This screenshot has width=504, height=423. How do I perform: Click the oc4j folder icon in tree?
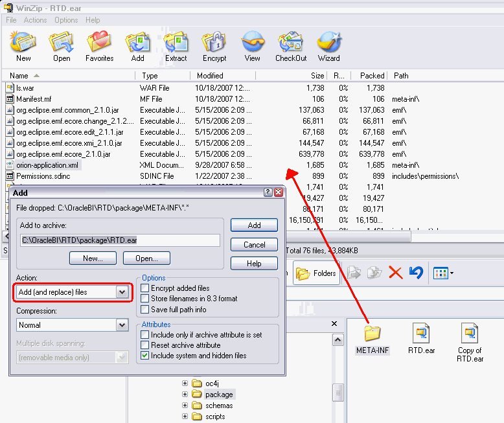[197, 383]
